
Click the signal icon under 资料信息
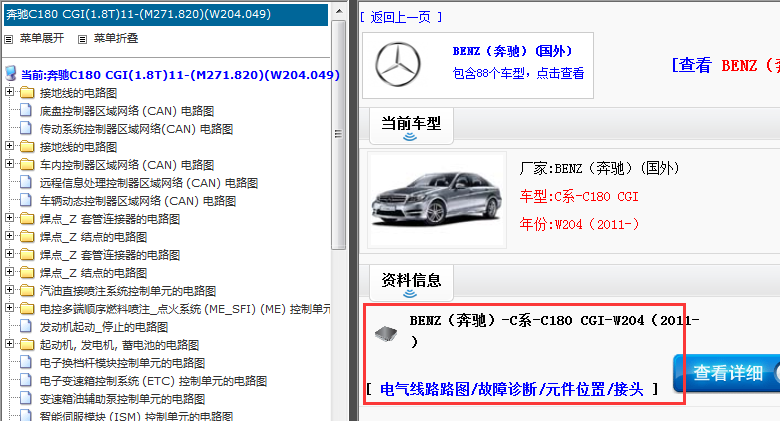pyautogui.click(x=410, y=294)
